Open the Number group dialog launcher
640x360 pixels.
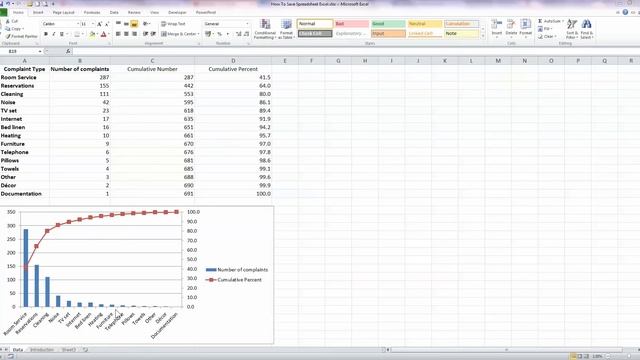click(248, 43)
